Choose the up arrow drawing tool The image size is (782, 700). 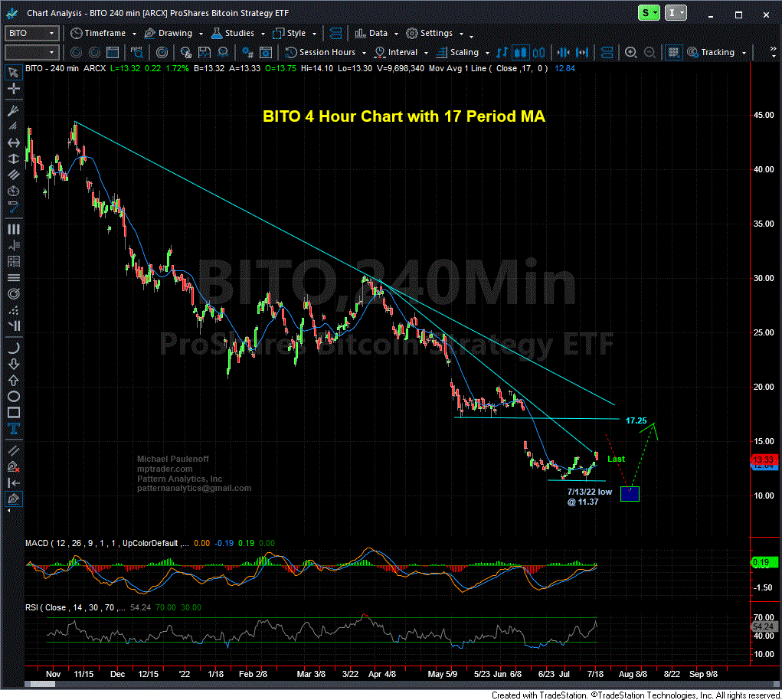click(14, 381)
